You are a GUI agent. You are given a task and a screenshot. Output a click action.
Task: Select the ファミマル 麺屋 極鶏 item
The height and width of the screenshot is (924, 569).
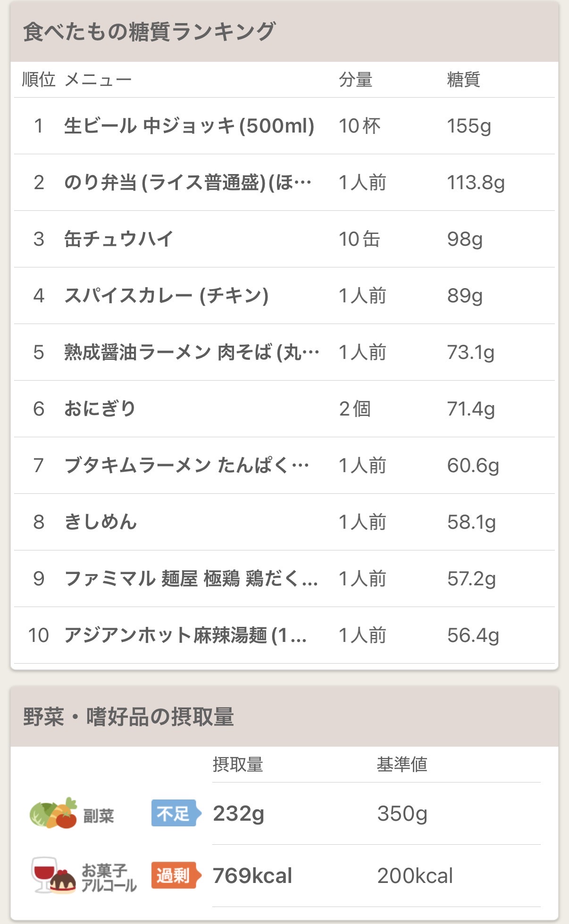[190, 579]
